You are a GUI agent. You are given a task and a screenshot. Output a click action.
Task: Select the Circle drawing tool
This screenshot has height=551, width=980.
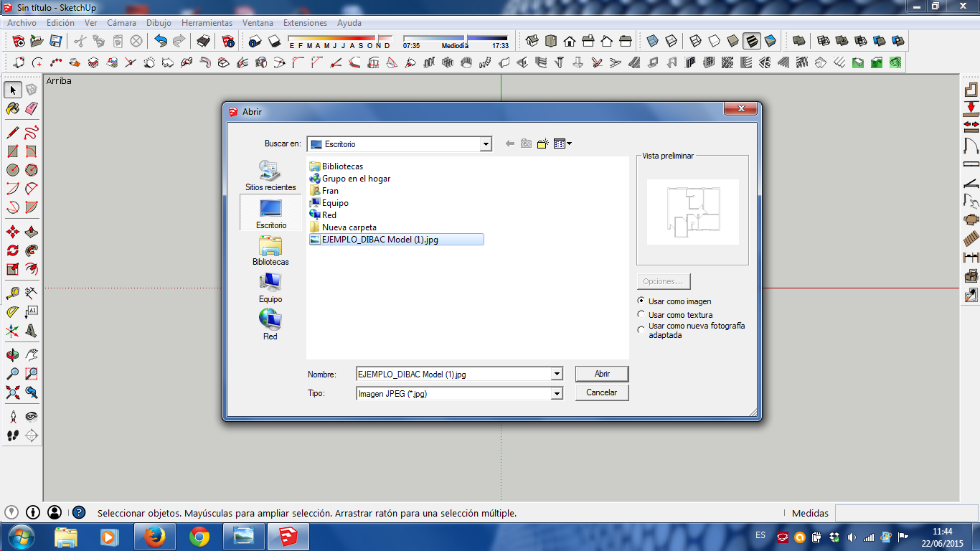[13, 170]
